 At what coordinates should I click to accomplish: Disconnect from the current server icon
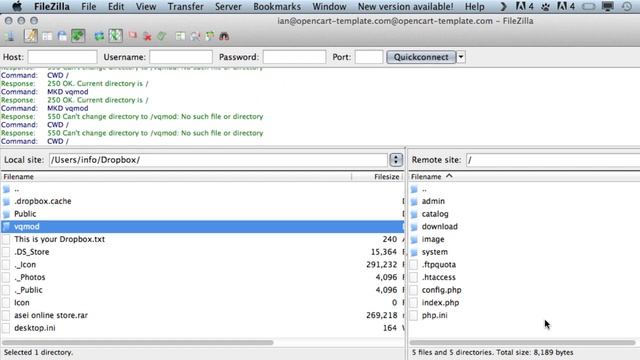click(x=147, y=36)
